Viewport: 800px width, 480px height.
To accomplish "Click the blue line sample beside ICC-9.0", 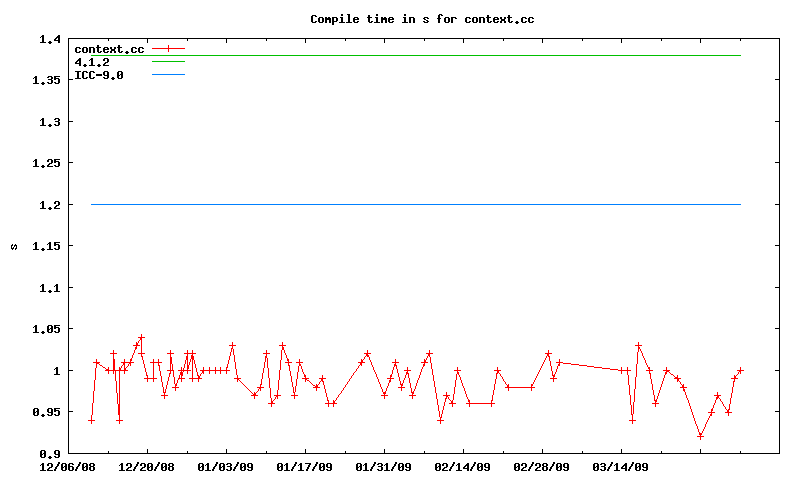I will 168,75.
